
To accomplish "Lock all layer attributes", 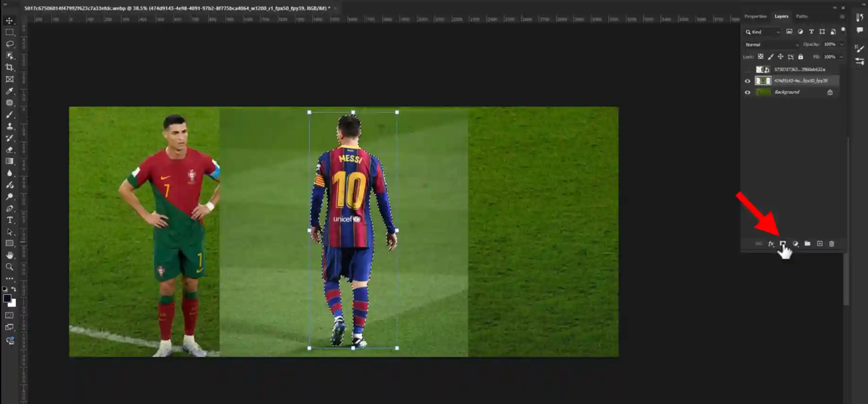I will click(x=801, y=57).
